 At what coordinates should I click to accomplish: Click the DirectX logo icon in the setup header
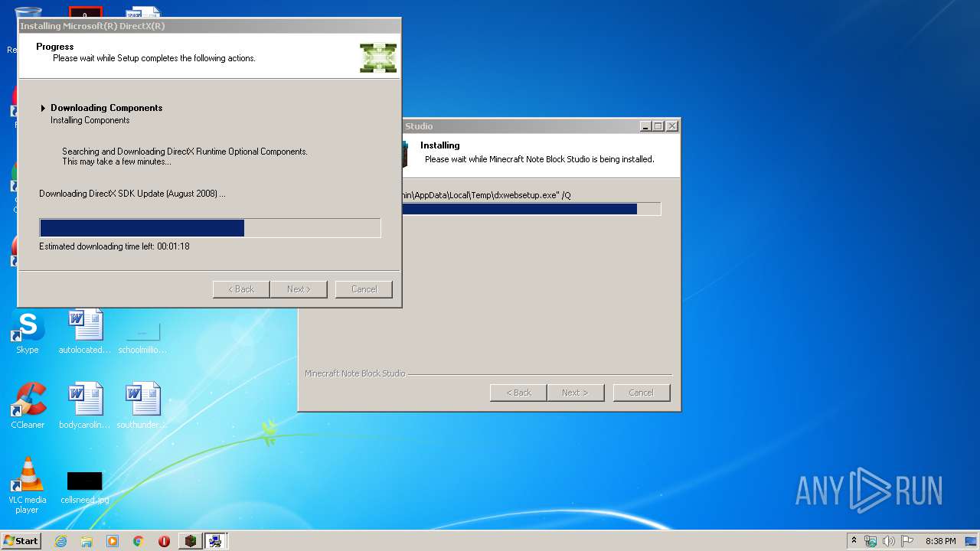pyautogui.click(x=378, y=57)
